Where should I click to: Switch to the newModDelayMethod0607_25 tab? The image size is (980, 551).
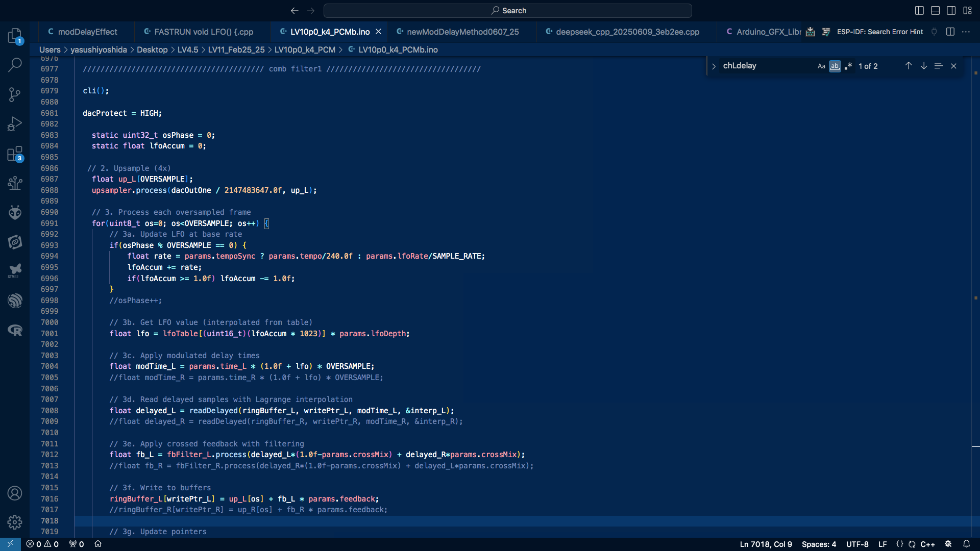point(462,32)
